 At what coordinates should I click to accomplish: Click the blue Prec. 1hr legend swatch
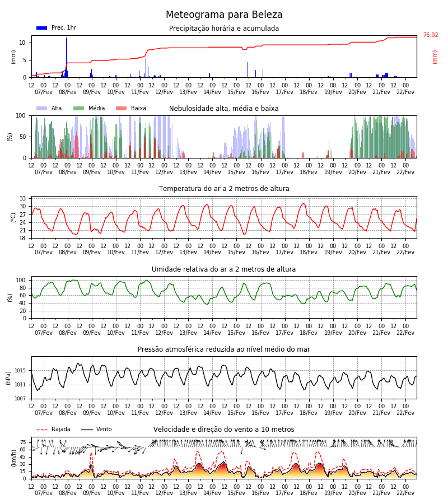tap(42, 28)
